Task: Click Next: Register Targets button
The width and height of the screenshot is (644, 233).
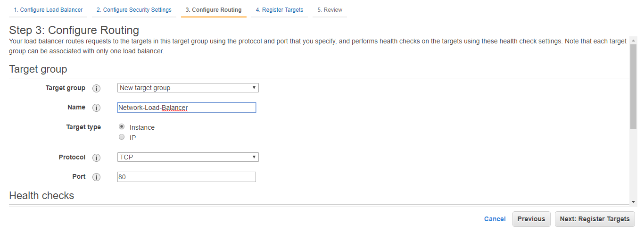Action: pos(595,219)
